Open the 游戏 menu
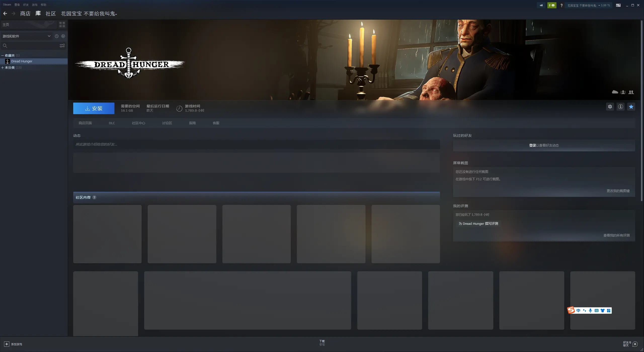 click(35, 5)
